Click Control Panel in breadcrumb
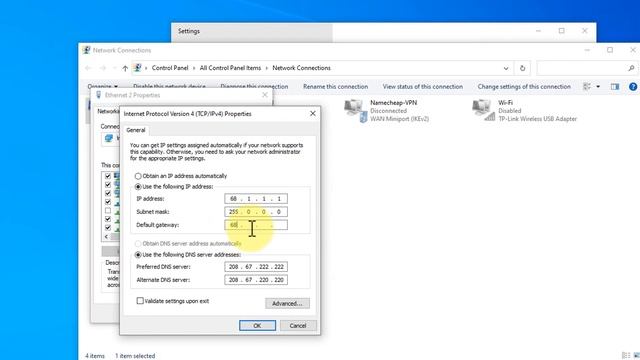 (170, 68)
